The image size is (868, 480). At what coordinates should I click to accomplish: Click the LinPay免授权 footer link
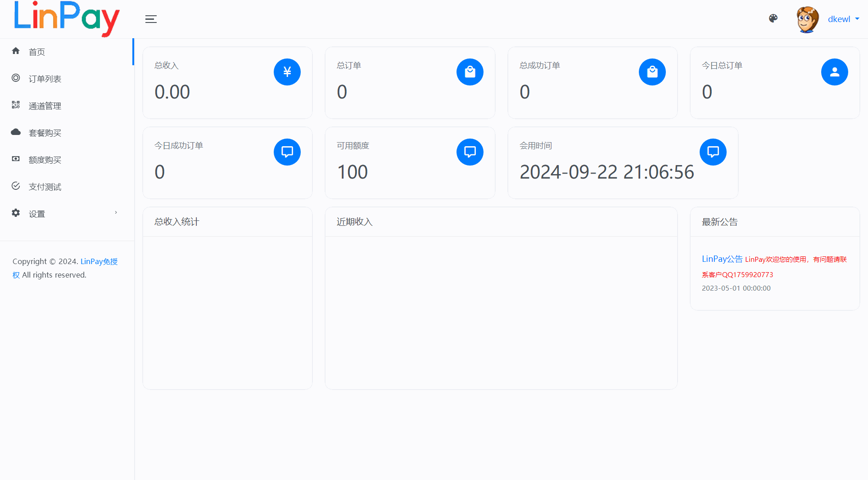99,261
